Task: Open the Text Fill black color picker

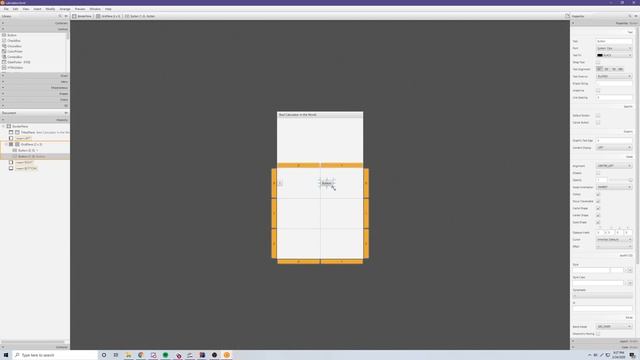Action: 613,55
